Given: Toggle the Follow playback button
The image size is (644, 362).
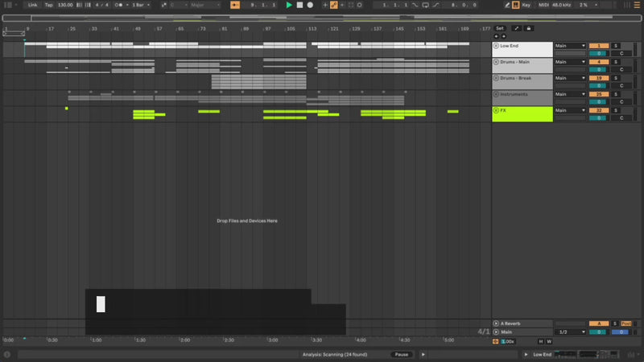Looking at the screenshot, I should tap(235, 5).
